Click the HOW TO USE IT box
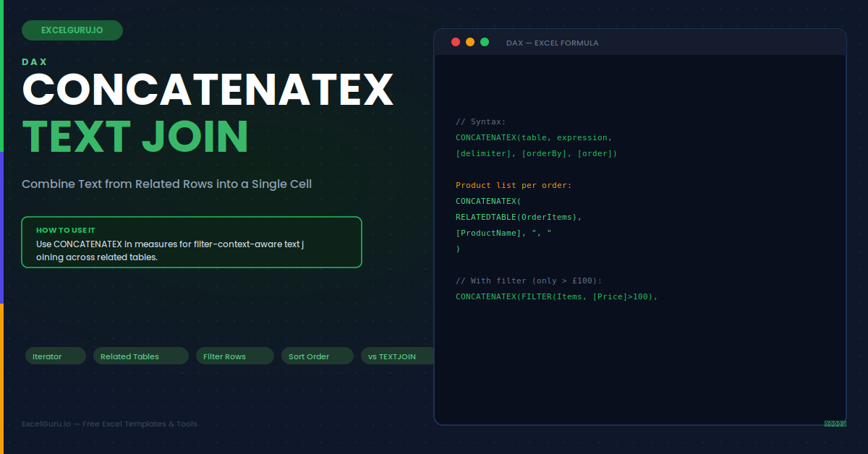 (x=192, y=242)
